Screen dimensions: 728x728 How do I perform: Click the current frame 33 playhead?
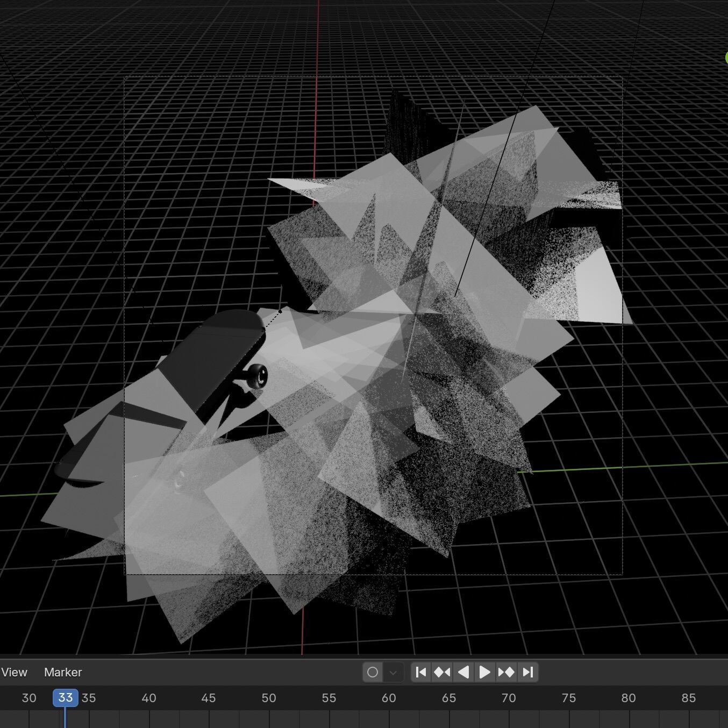coord(66,698)
